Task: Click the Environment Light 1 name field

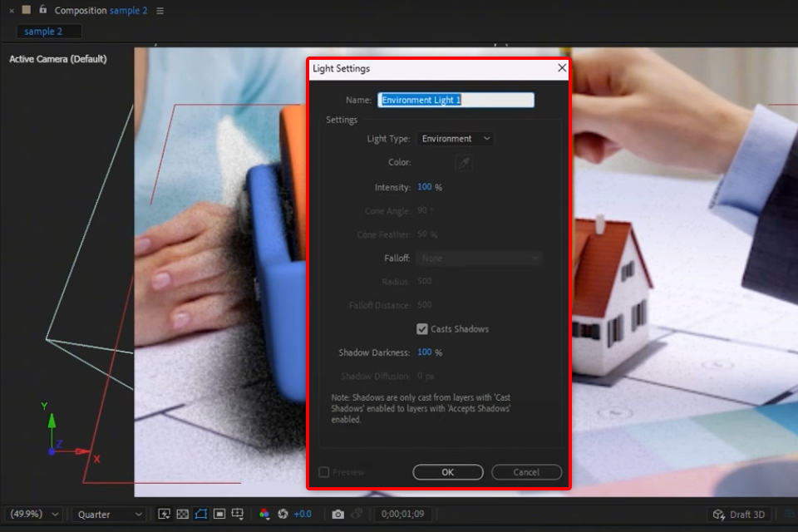Action: 456,100
